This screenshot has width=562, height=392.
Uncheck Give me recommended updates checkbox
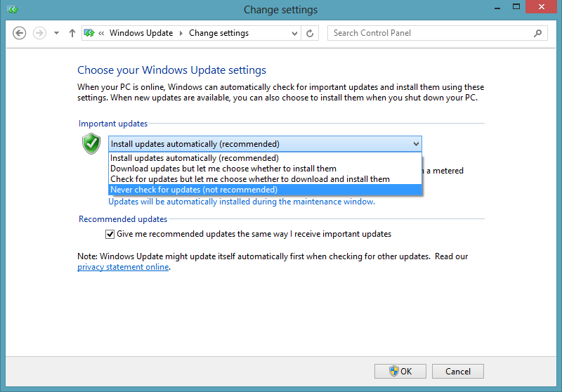pyautogui.click(x=110, y=235)
